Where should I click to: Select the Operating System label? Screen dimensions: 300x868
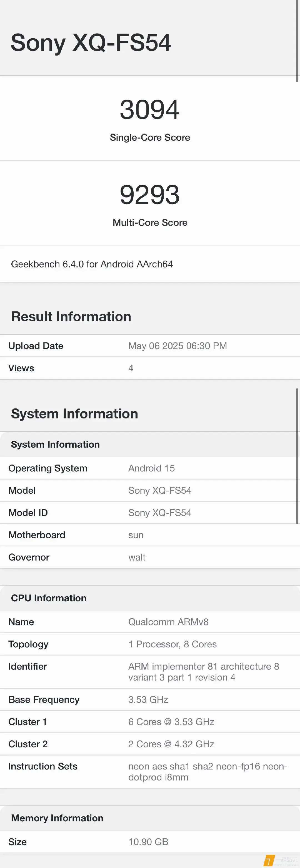[48, 468]
